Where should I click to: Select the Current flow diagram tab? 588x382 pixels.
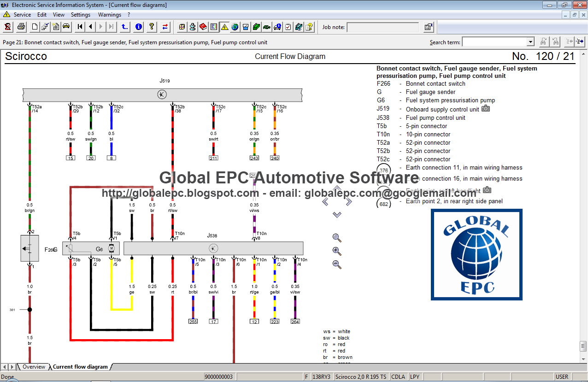coord(80,367)
